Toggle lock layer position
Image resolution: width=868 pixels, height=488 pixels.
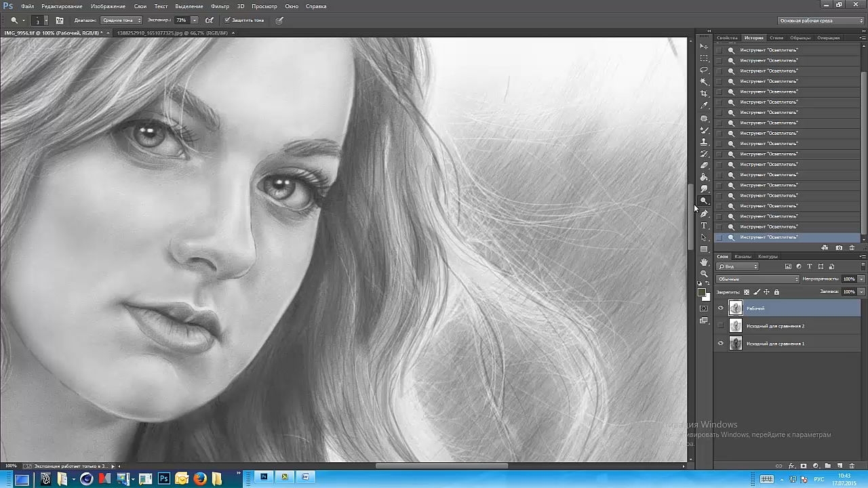click(x=767, y=292)
